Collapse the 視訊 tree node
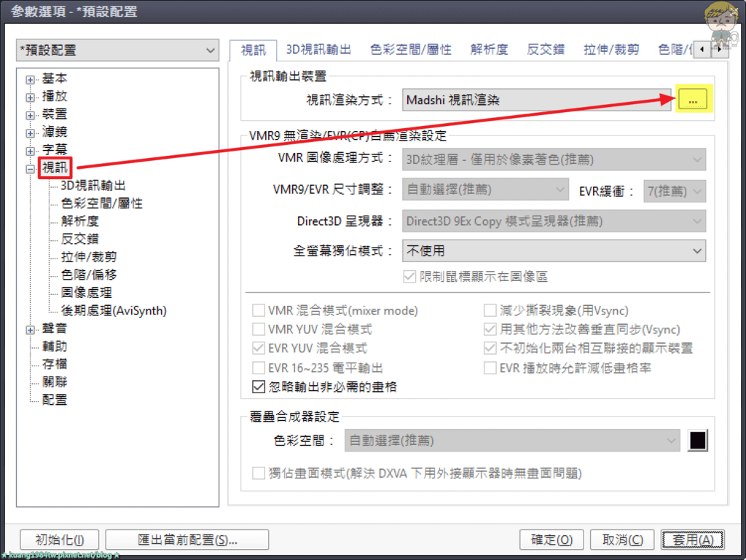Viewport: 746px width, 560px height. (x=30, y=169)
